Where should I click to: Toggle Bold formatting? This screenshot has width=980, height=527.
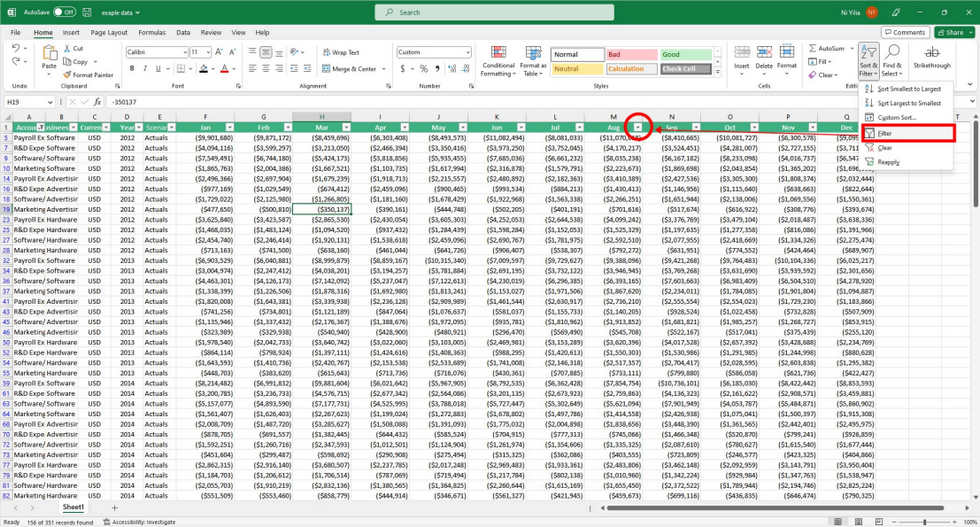132,69
